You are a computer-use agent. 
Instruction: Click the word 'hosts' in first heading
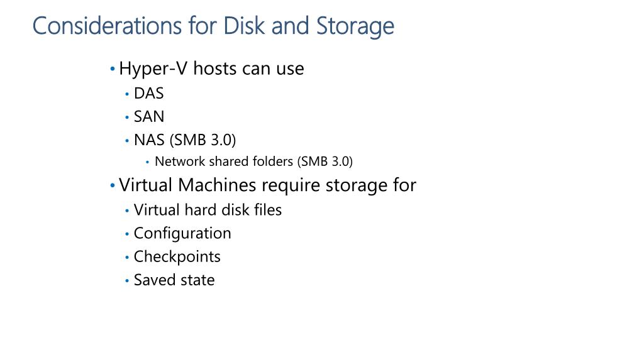[214, 69]
